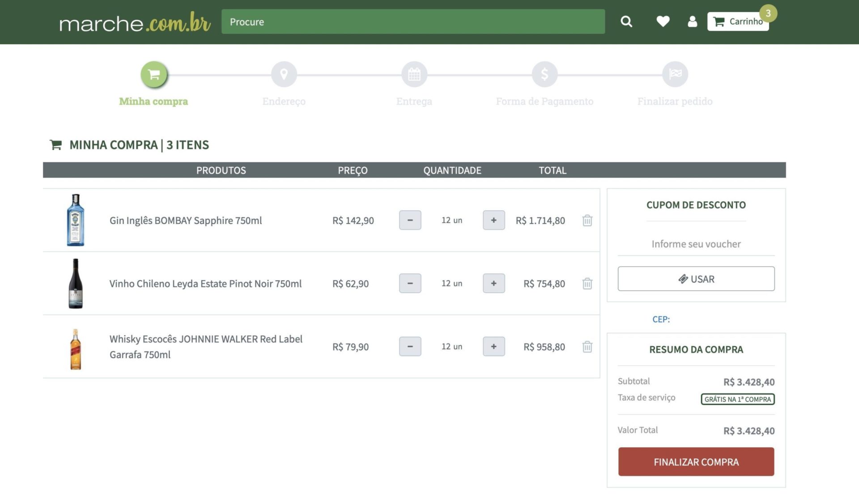
Task: Open Johnnie Walker Red Label thumbnail
Action: pos(76,349)
